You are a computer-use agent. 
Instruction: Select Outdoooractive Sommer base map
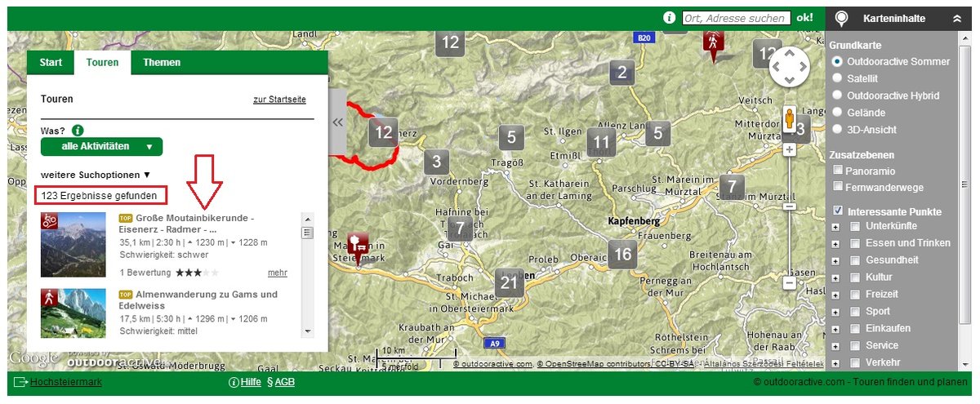coord(836,61)
